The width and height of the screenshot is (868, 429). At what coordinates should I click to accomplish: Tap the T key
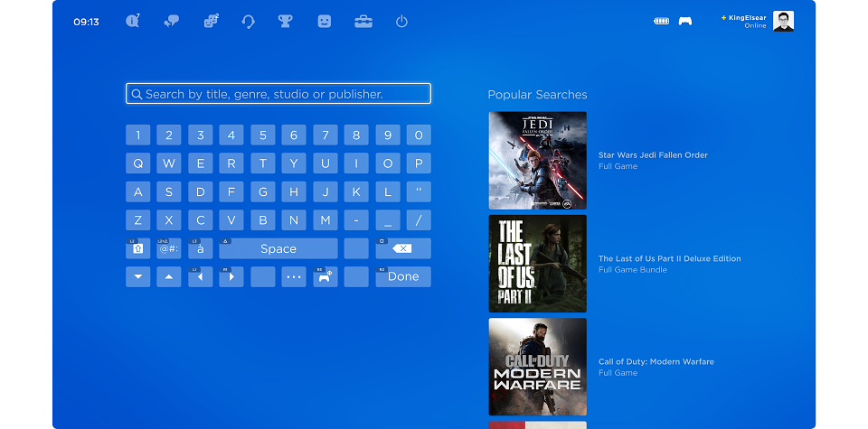pos(263,163)
